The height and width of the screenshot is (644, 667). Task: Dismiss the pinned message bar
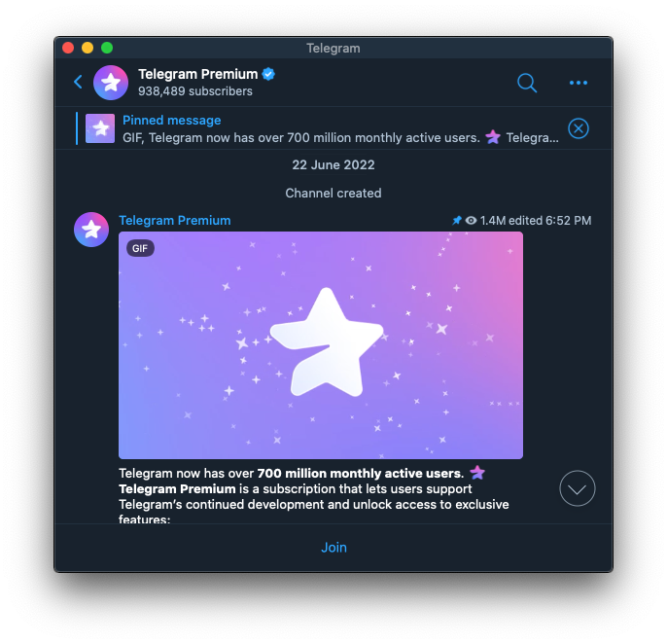(x=578, y=128)
